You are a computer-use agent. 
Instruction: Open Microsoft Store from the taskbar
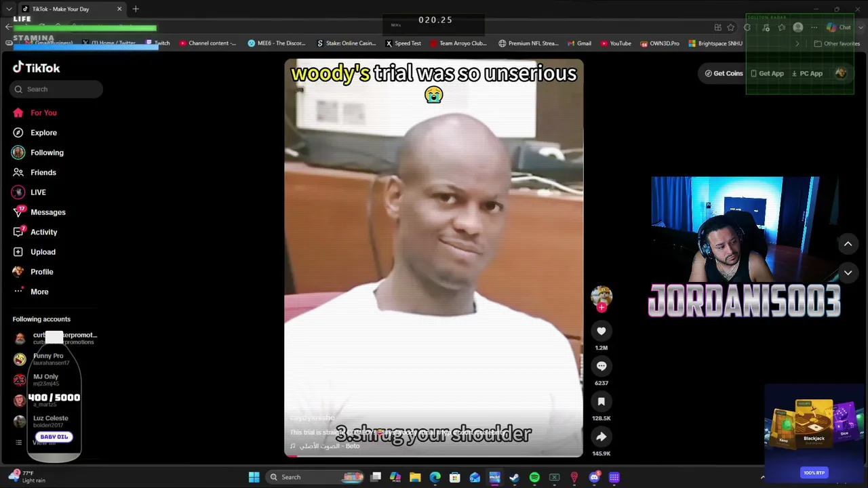455,477
